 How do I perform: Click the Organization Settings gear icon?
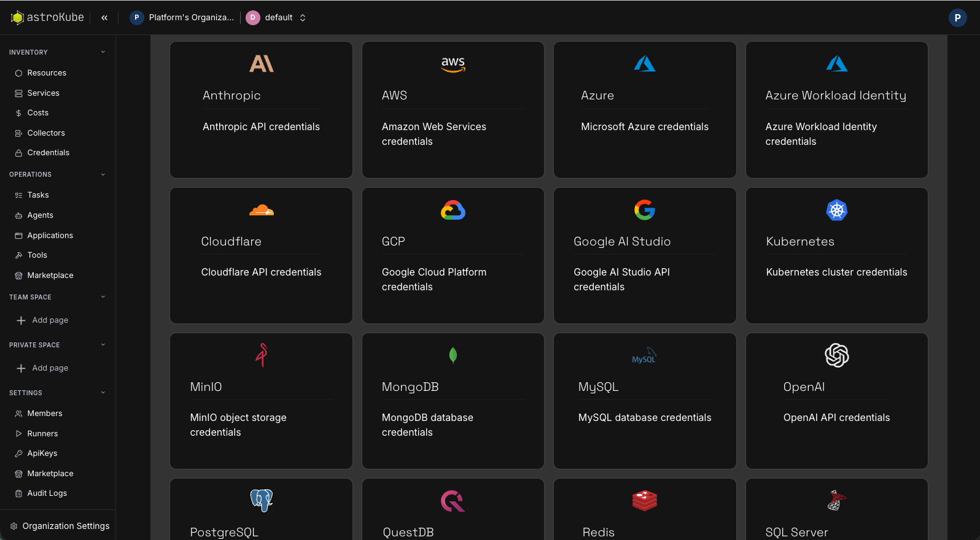14,526
